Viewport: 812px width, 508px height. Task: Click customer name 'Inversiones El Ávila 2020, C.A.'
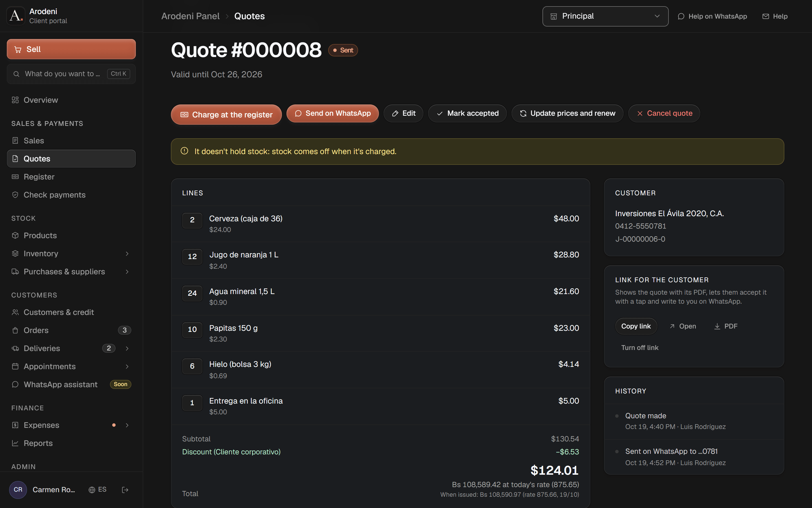pyautogui.click(x=669, y=213)
